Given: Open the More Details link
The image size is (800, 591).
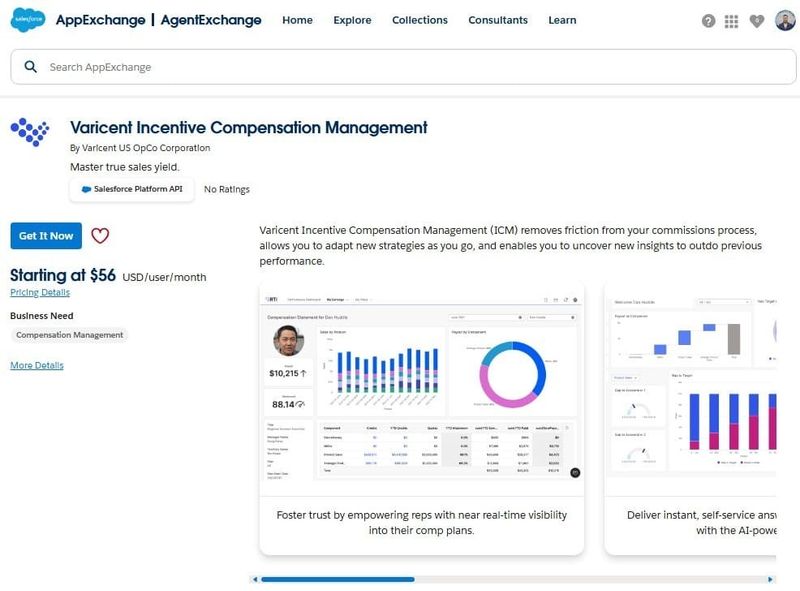Looking at the screenshot, I should pyautogui.click(x=37, y=365).
